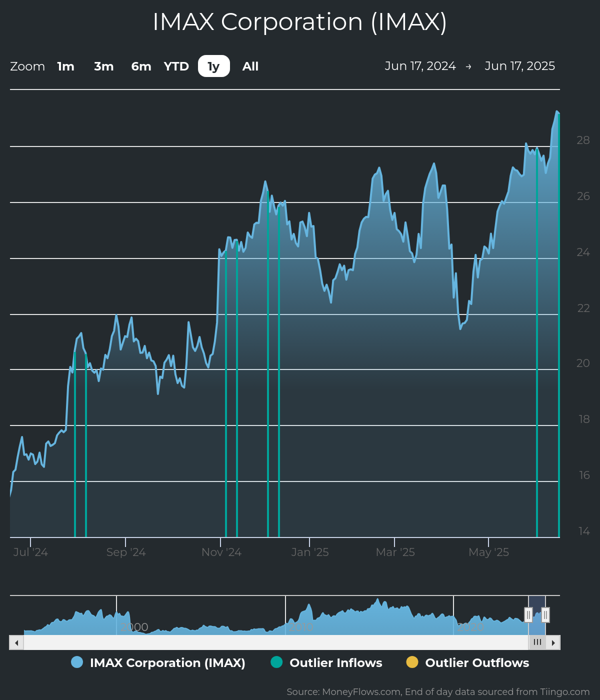Click the navigator left range handle

pyautogui.click(x=528, y=614)
